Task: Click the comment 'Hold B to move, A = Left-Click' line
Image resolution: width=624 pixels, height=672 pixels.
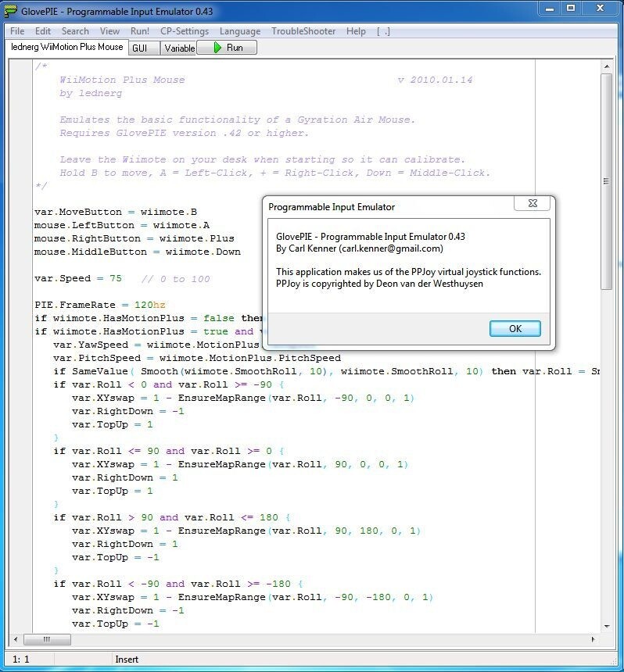Action: tap(275, 173)
